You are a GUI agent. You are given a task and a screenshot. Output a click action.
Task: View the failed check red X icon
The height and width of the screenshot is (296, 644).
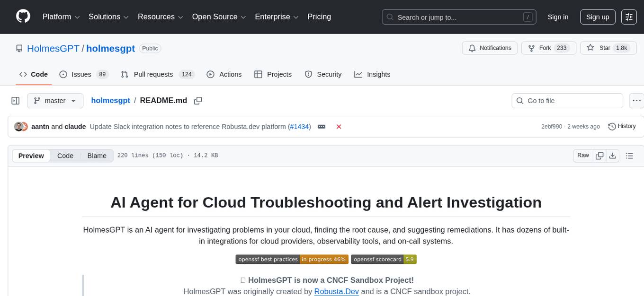pos(339,126)
